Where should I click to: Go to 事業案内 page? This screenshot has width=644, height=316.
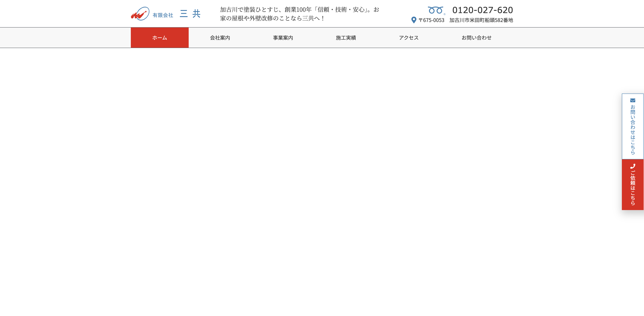click(x=283, y=38)
